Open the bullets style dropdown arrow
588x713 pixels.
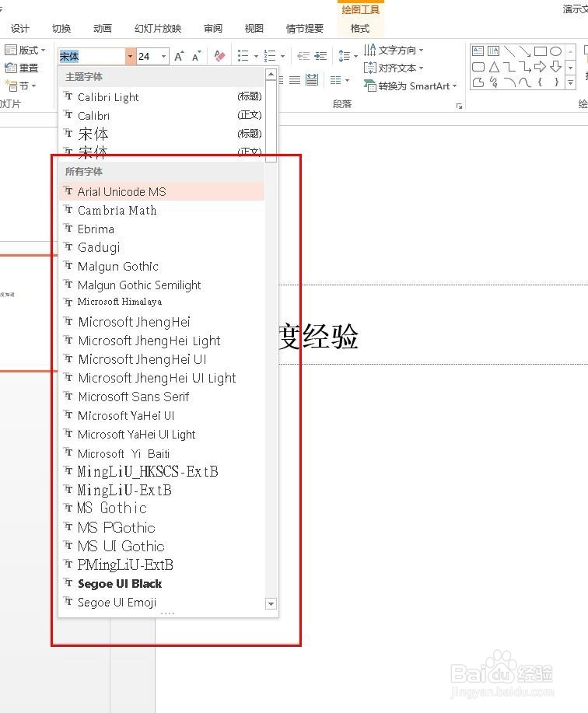(x=256, y=57)
